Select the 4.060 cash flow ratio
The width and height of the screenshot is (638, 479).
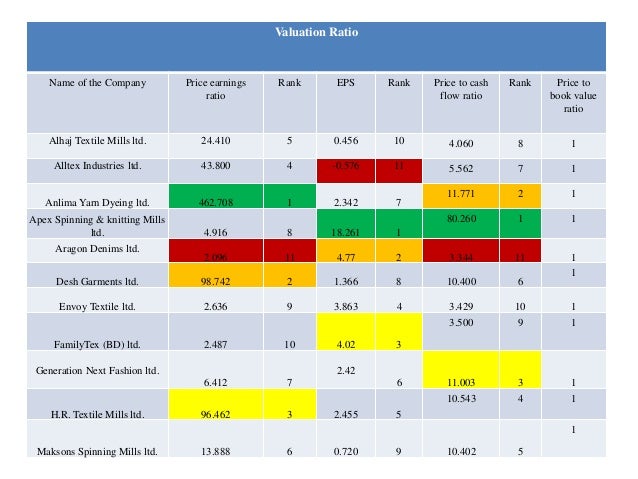(x=461, y=144)
